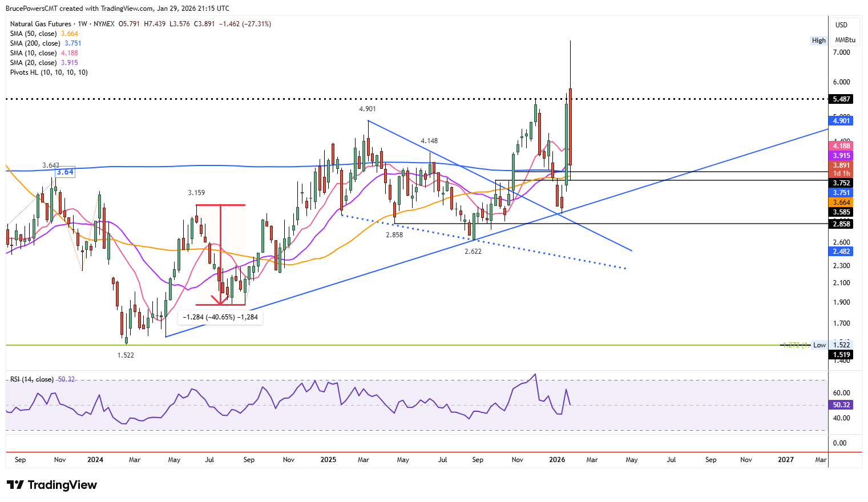This screenshot has width=868, height=502.
Task: Click the 3.64 blue boxed price label
Action: pyautogui.click(x=65, y=172)
